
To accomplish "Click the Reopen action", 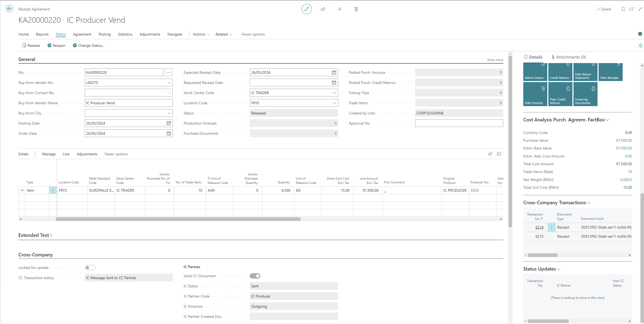I will (56, 45).
